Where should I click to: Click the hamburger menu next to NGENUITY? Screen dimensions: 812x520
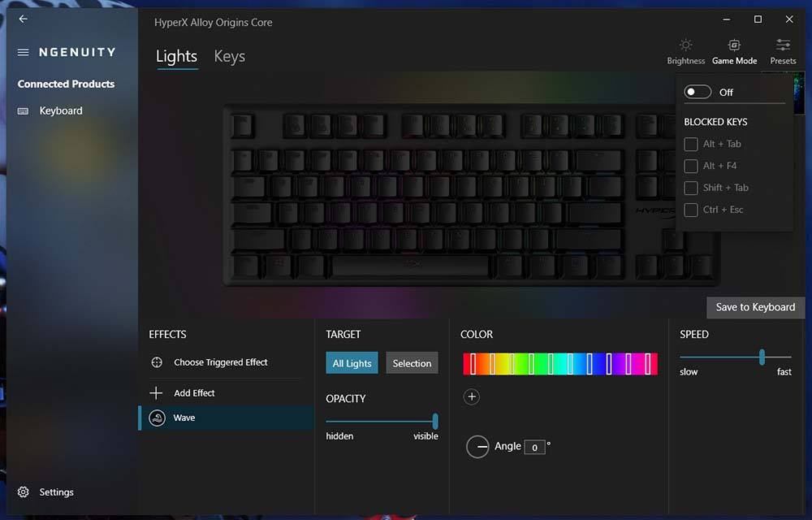(23, 52)
